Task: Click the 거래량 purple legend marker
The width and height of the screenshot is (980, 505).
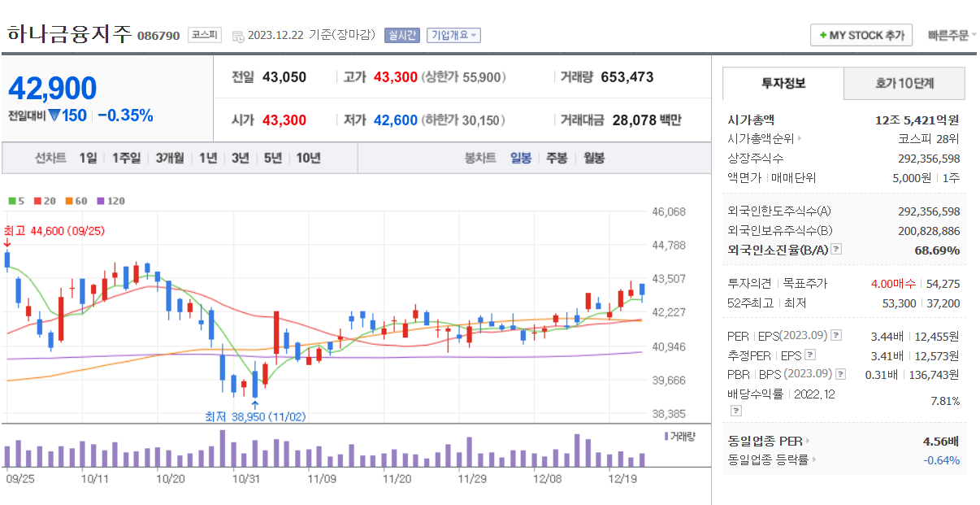Action: 667,437
